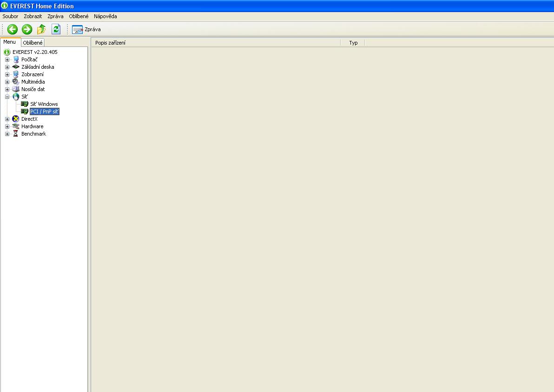Expand the Základní deska node

pyautogui.click(x=7, y=67)
